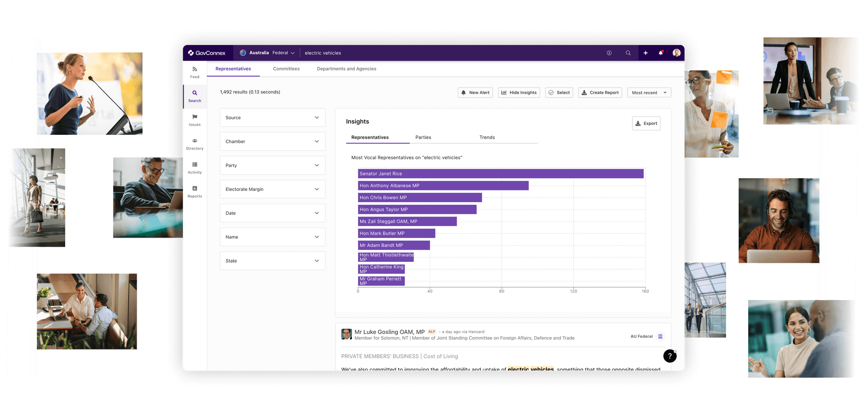The width and height of the screenshot is (868, 415).
Task: Expand the Electorate Margin filter
Action: tap(272, 189)
